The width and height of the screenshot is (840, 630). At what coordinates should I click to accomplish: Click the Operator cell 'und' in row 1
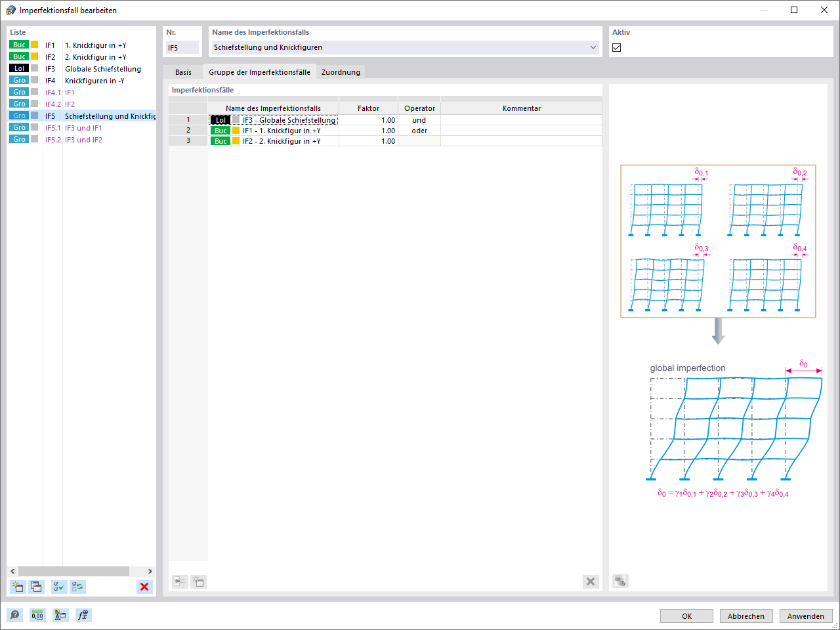(419, 120)
